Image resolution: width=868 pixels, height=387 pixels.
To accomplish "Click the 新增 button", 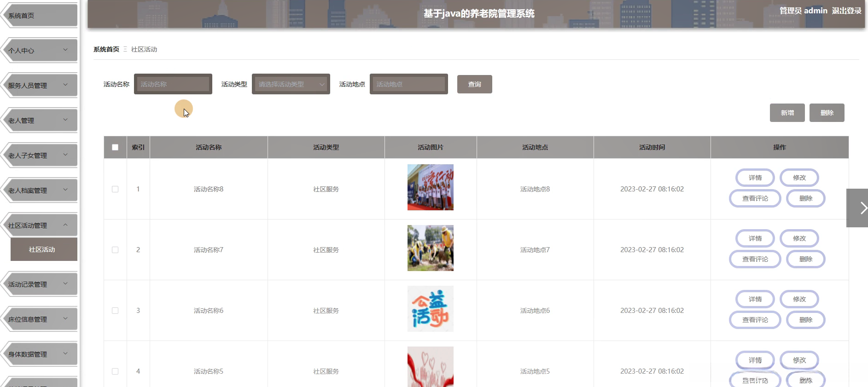I will click(x=787, y=113).
